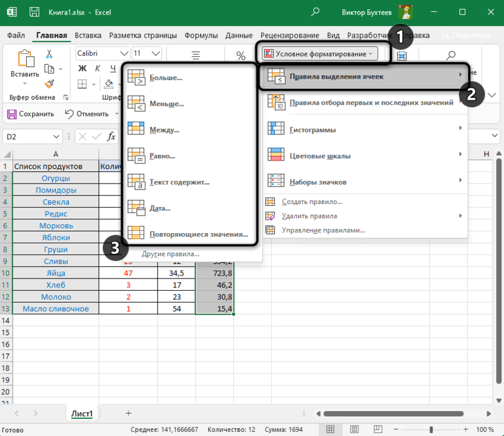This screenshot has width=504, height=436.
Task: Click the add new sheet plus icon
Action: (x=128, y=413)
